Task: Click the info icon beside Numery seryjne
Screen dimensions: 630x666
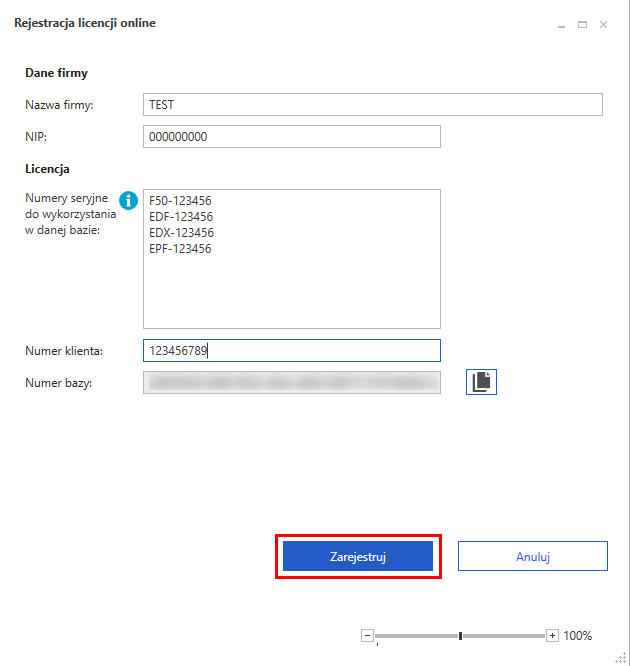Action: (128, 200)
